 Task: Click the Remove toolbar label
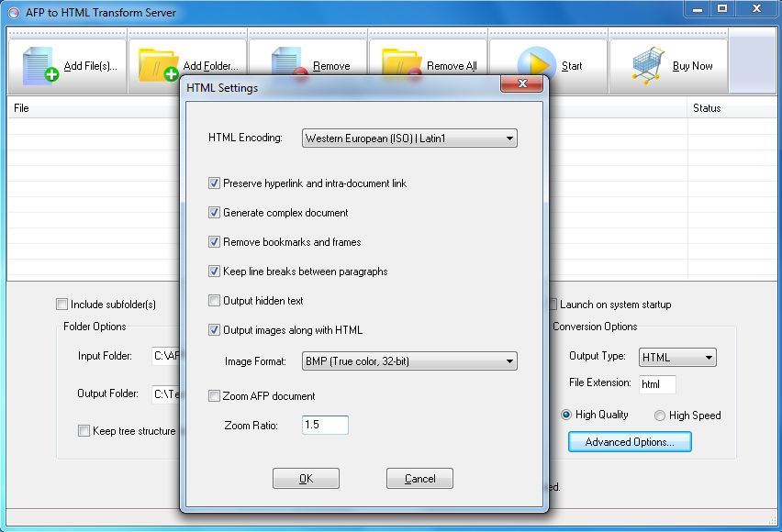(x=331, y=66)
